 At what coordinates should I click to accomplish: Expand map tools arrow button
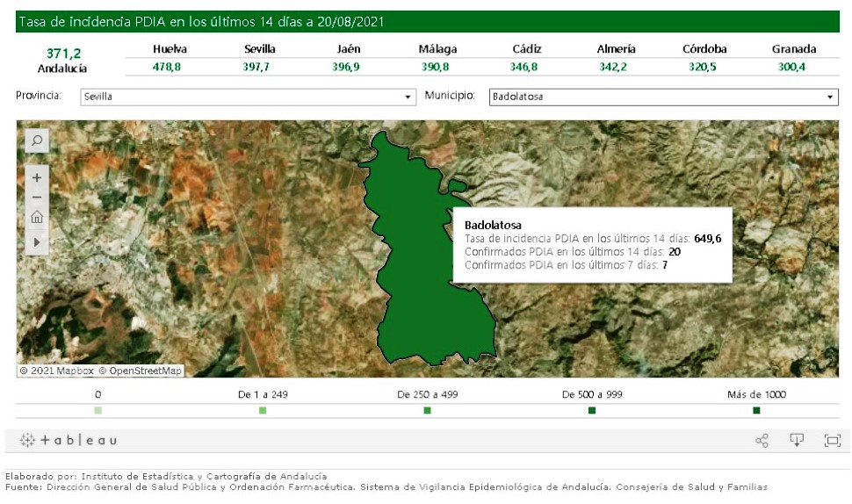tap(37, 241)
